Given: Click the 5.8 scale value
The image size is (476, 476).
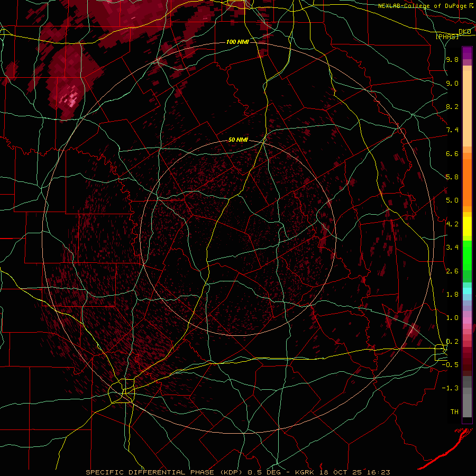Looking at the screenshot, I should click(x=452, y=177).
